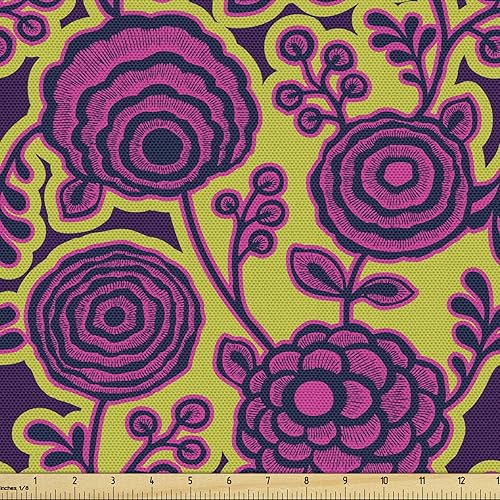Click the ruler number "3" mark
Viewport: 500px width, 500px height.
113,480
